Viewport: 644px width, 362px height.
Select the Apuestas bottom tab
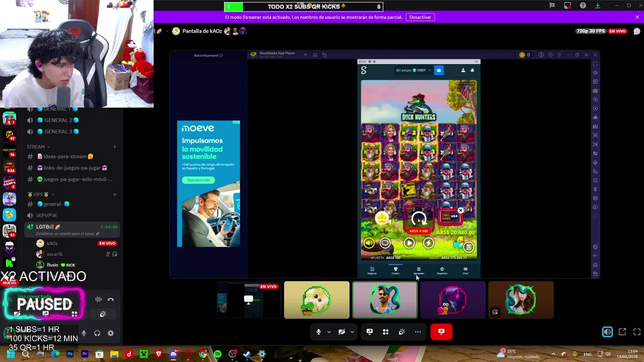pyautogui.click(x=419, y=270)
